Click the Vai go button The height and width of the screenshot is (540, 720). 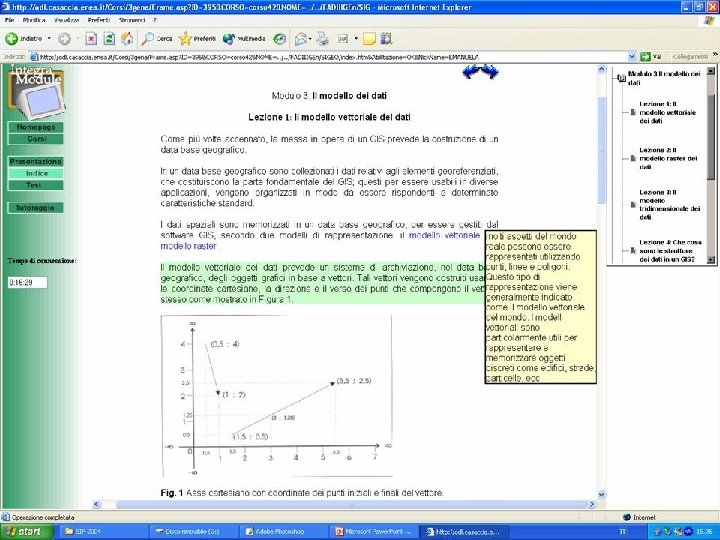pos(652,57)
